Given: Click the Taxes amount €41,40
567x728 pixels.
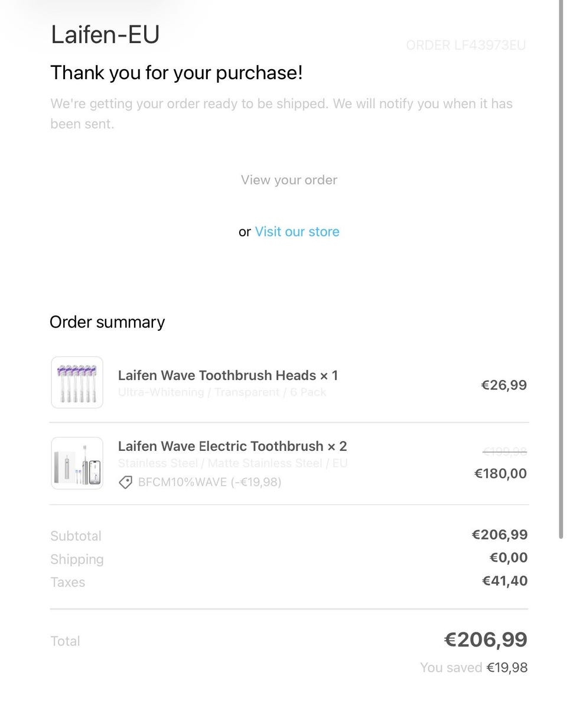Looking at the screenshot, I should point(505,581).
